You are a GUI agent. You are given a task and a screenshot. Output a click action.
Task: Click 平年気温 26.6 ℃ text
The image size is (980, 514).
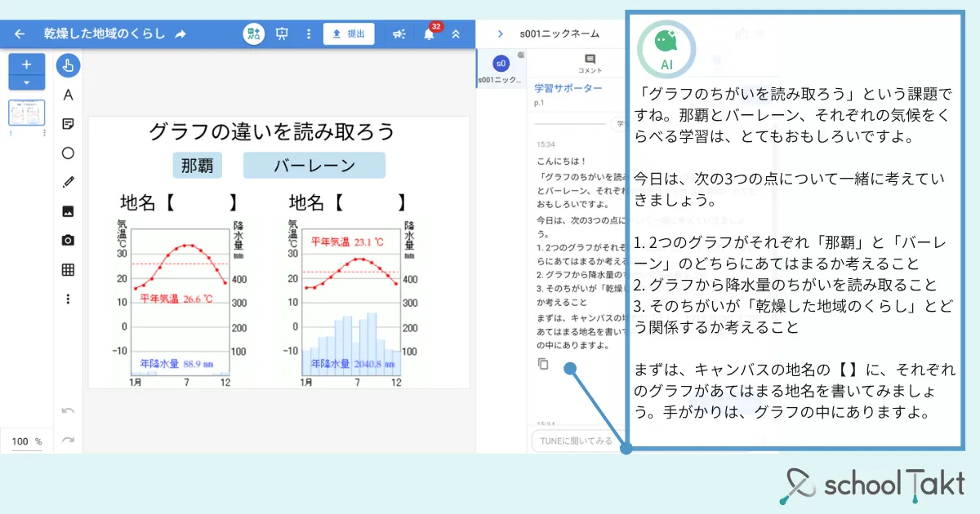[176, 299]
